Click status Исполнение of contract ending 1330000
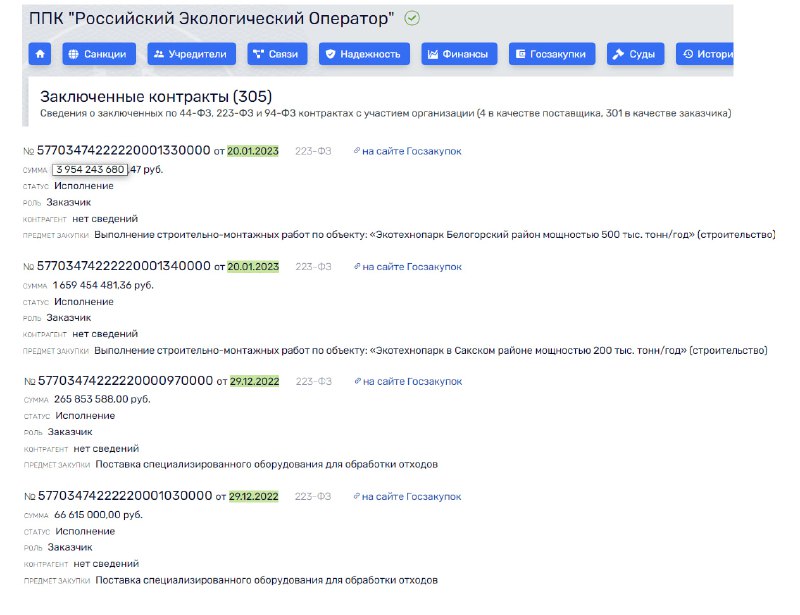The height and width of the screenshot is (615, 800). coord(84,186)
